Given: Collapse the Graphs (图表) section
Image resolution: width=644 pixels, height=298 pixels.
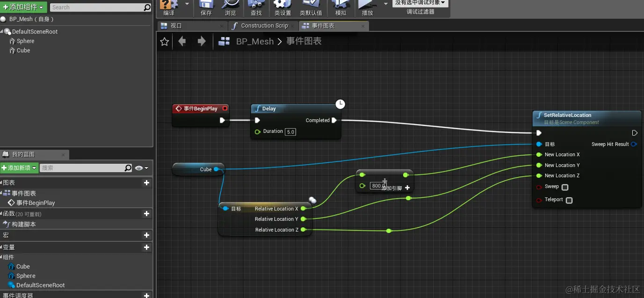Looking at the screenshot, I should tap(2, 183).
